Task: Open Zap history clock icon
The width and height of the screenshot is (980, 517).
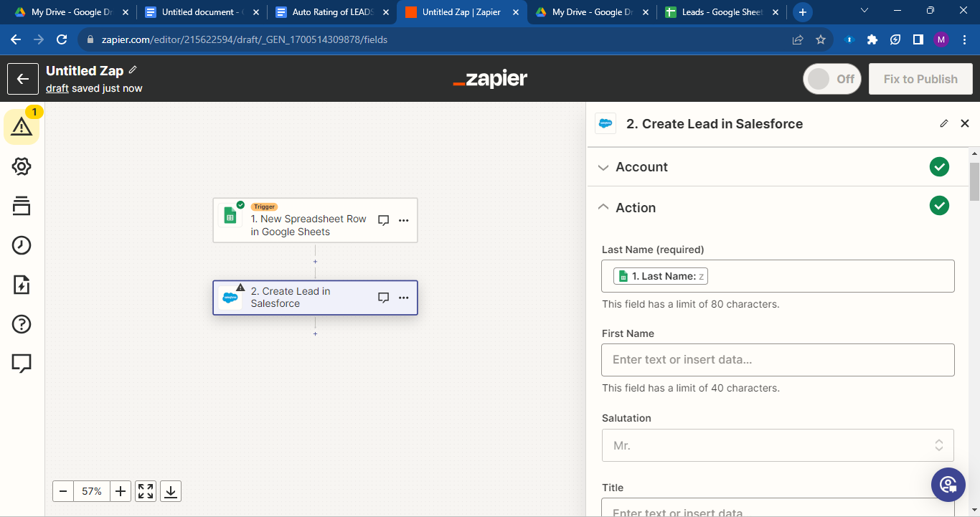Action: click(22, 245)
